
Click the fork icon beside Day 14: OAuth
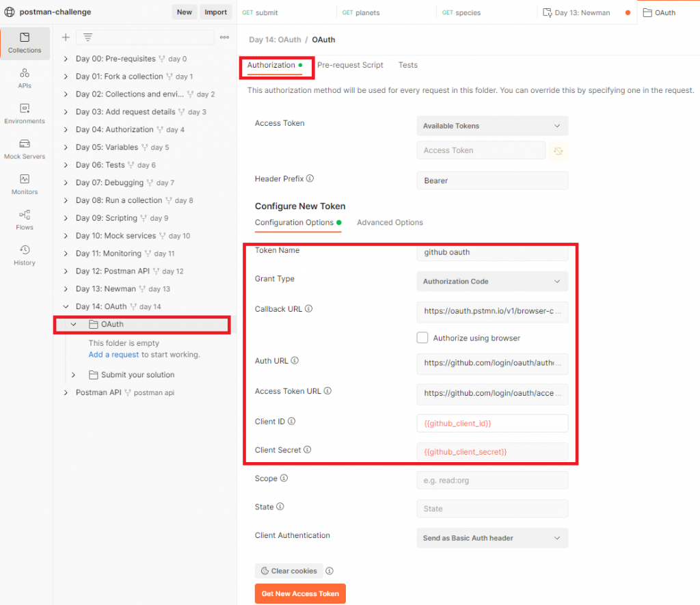coord(133,307)
